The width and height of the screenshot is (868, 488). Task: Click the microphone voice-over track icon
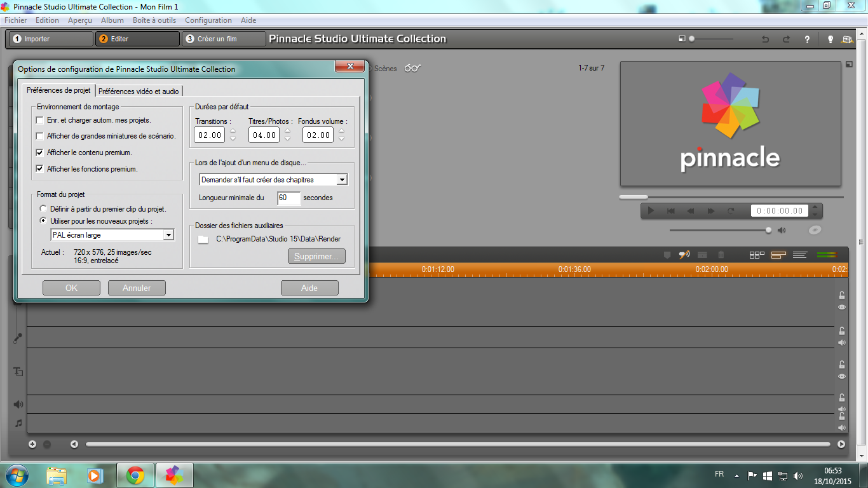18,339
